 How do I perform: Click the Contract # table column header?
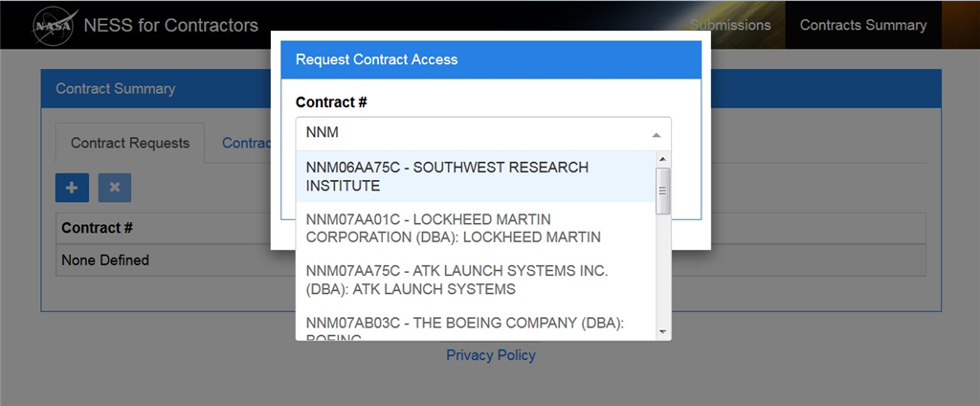click(97, 228)
